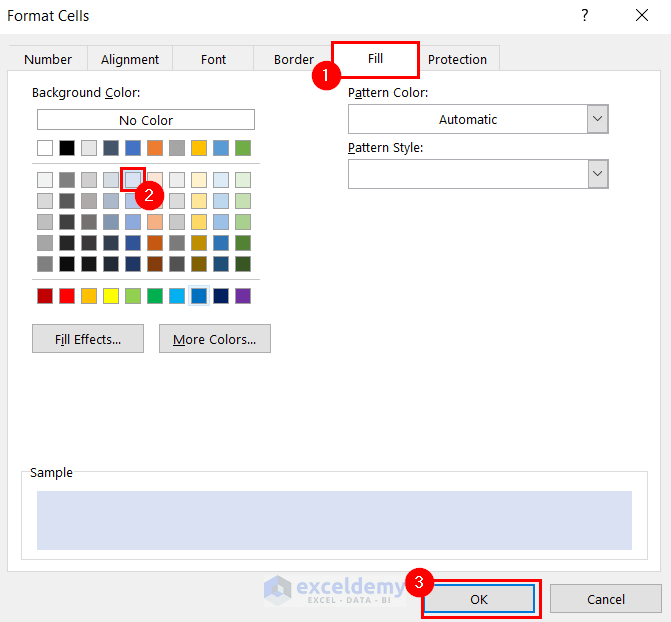Select the medium blue swatch in top theme row
This screenshot has width=671, height=622.
[x=133, y=148]
